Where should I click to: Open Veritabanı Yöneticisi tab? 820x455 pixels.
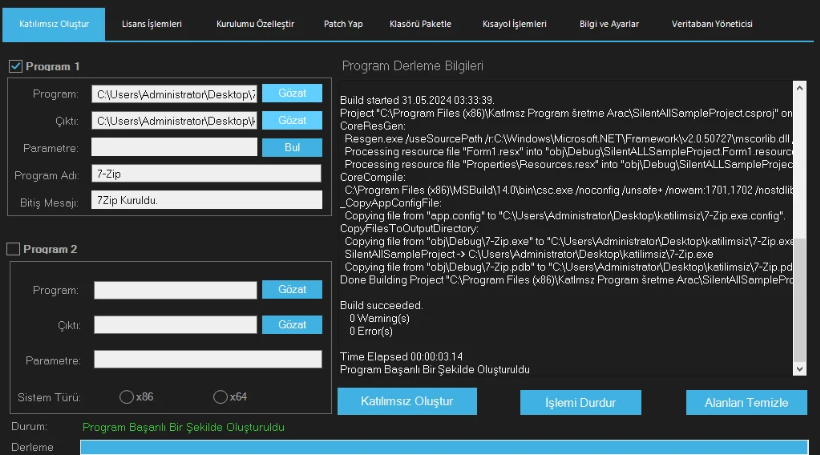(712, 23)
